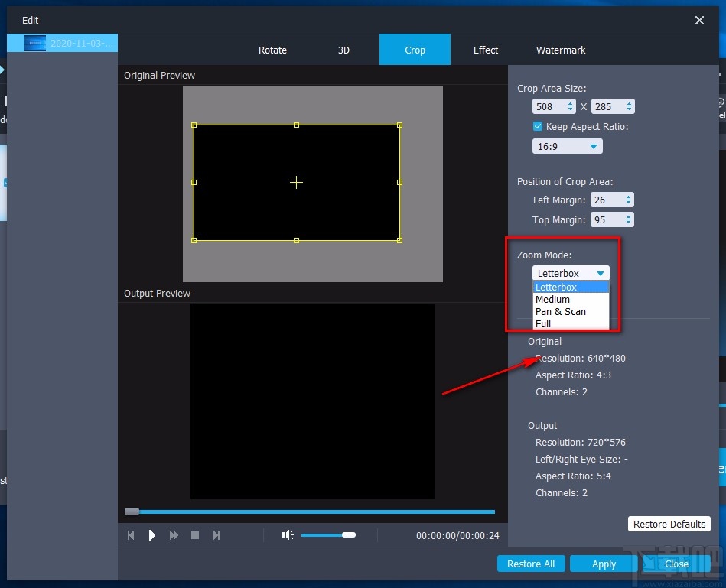Viewport: 726px width, 588px height.
Task: Skip to the last frame
Action: pyautogui.click(x=216, y=535)
